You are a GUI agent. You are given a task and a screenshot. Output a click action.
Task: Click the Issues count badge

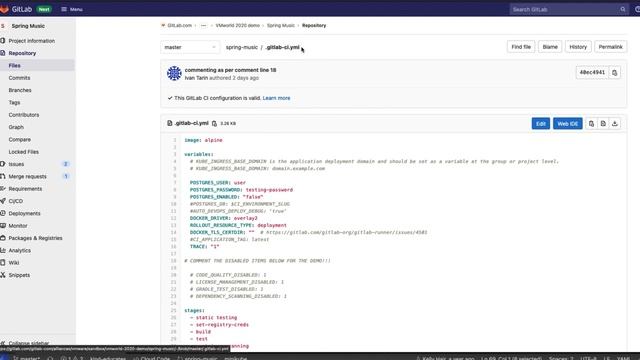65,164
